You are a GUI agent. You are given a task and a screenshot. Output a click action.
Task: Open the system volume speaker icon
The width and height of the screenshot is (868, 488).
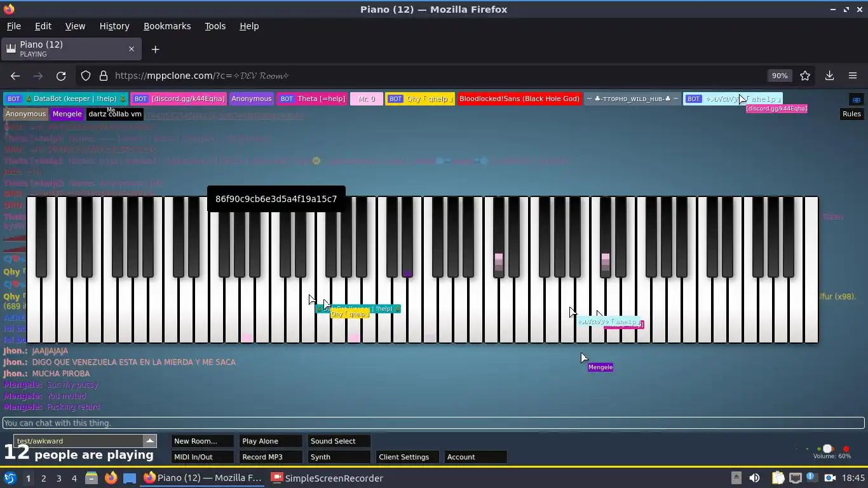(754, 478)
